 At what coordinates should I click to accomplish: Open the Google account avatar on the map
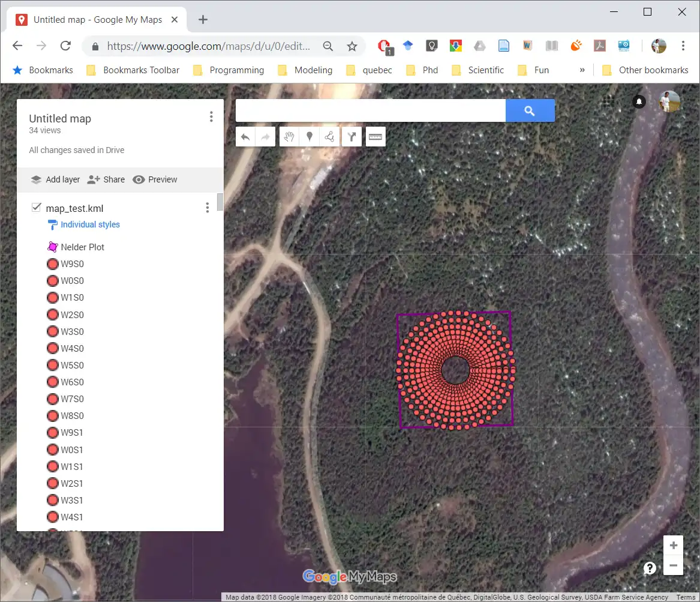pyautogui.click(x=669, y=101)
